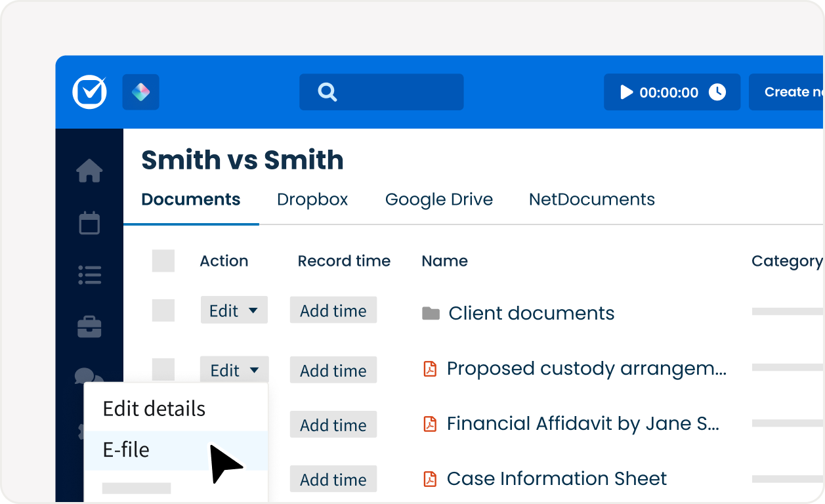825x504 pixels.
Task: Click Add time for Financial Affidavit
Action: click(x=333, y=425)
